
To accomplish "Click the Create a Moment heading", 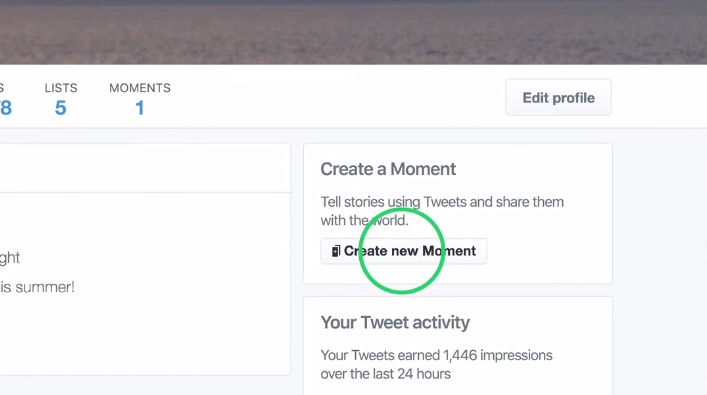I will [x=388, y=169].
